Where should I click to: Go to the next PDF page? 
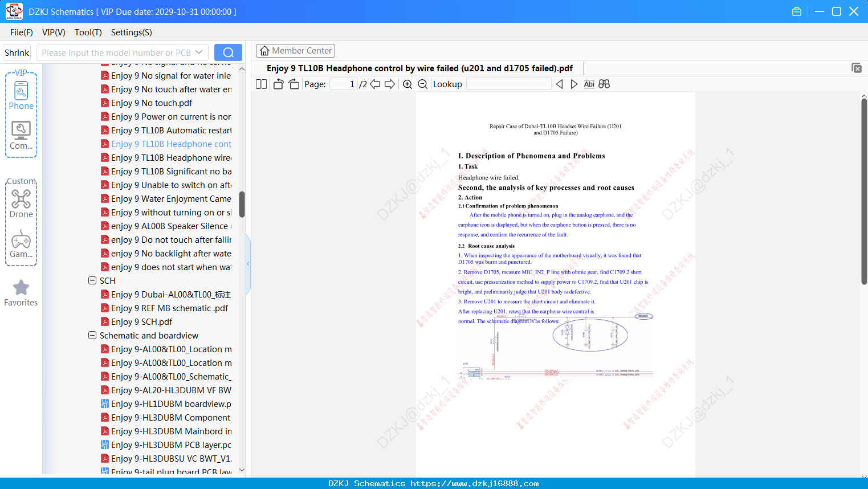tap(390, 84)
